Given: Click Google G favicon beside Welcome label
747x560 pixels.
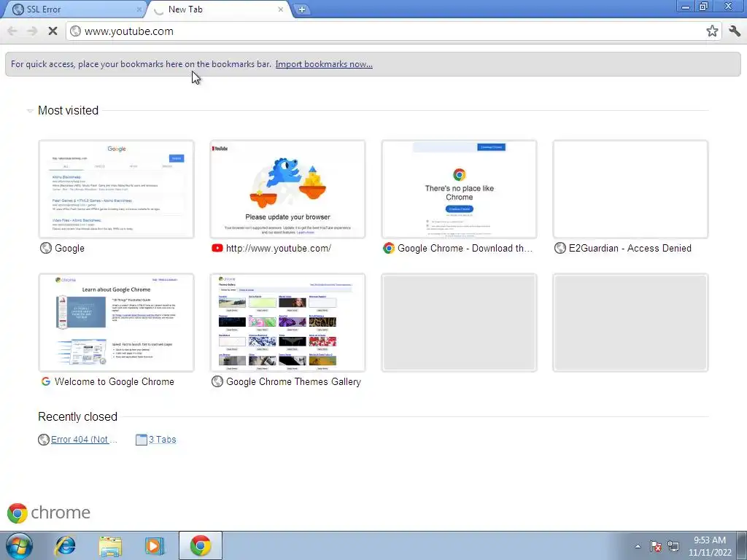Looking at the screenshot, I should tap(46, 381).
